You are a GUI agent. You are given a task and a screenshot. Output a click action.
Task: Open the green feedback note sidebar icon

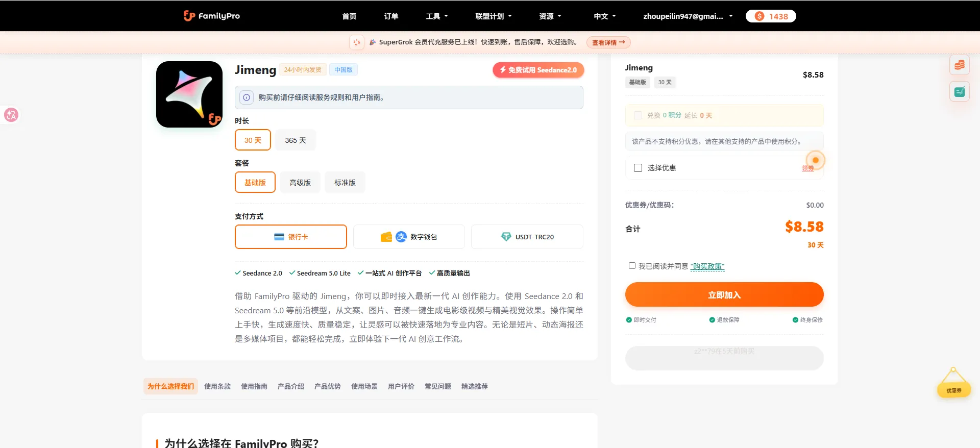(960, 92)
